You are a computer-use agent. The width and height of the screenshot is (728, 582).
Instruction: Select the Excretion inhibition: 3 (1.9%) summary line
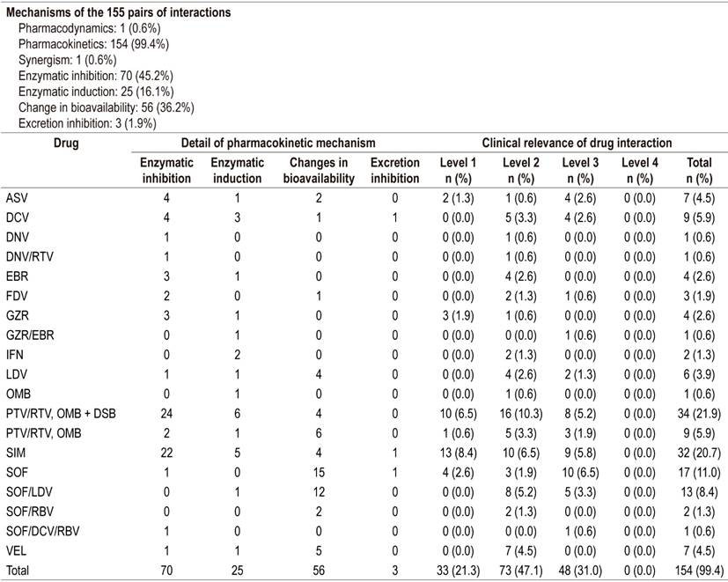[x=86, y=123]
